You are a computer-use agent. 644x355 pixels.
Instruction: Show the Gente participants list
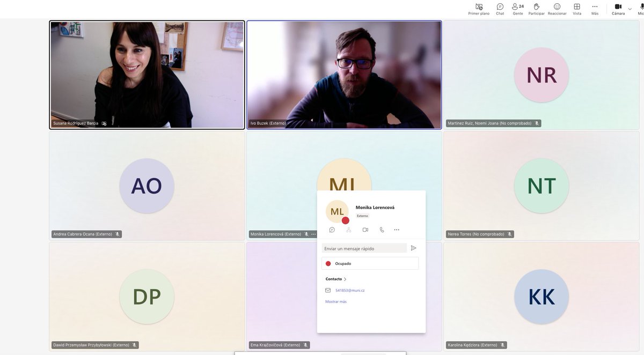(517, 9)
